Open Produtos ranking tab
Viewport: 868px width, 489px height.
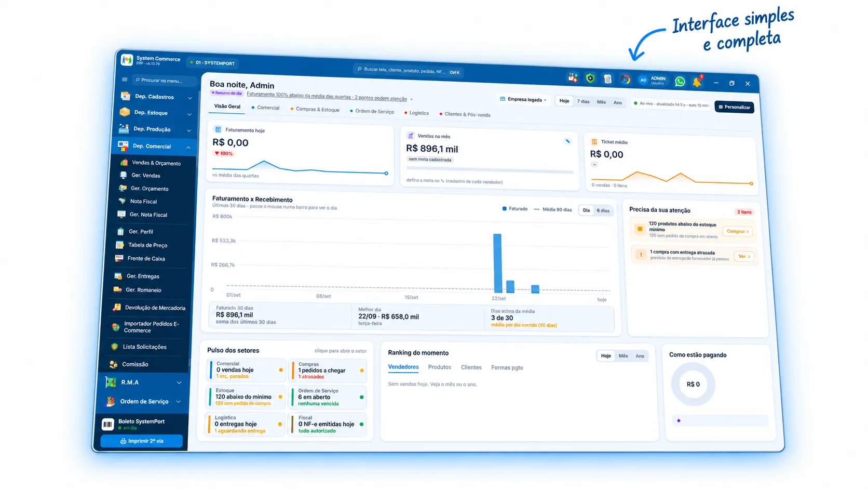pyautogui.click(x=440, y=367)
